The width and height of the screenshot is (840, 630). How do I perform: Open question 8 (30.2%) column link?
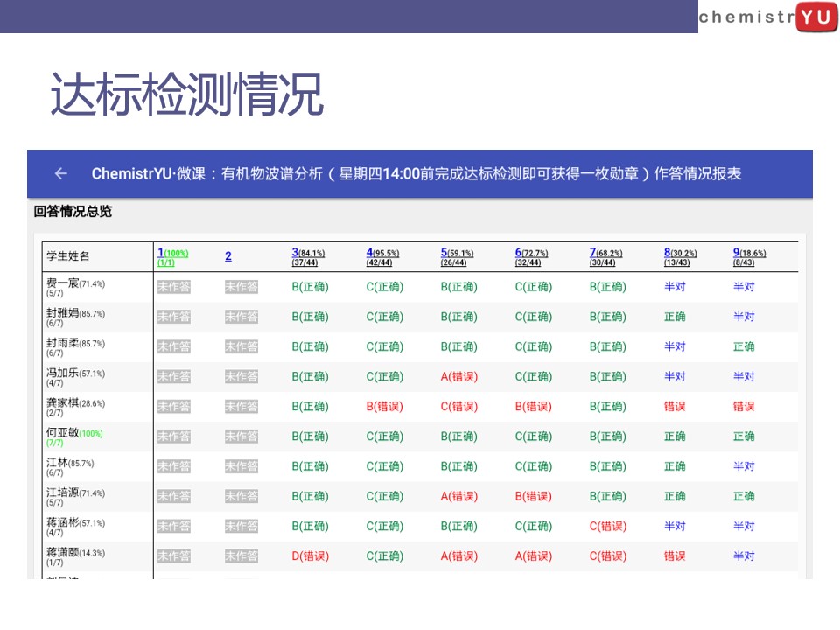click(x=681, y=256)
